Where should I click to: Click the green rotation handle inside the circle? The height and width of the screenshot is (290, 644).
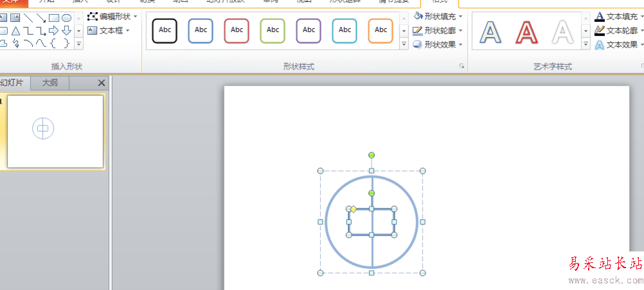tap(372, 193)
